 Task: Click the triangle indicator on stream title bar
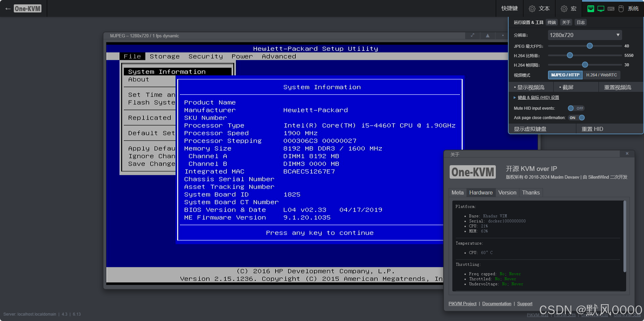487,35
